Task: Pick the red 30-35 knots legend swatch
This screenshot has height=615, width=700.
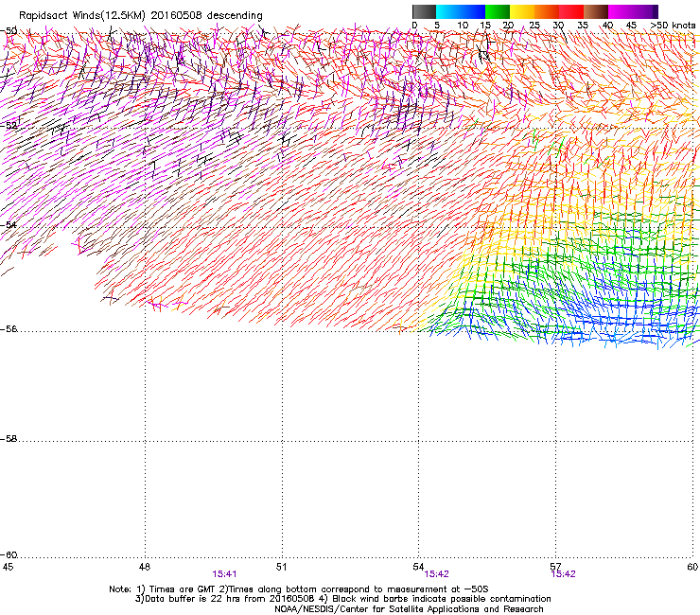Action: pos(571,11)
